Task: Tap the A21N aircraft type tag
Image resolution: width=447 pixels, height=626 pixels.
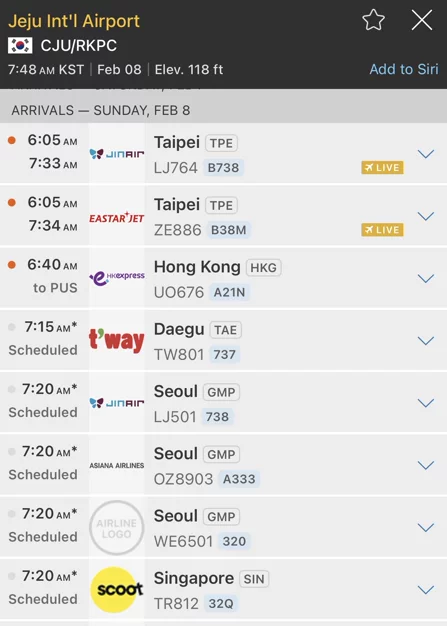Action: 229,292
